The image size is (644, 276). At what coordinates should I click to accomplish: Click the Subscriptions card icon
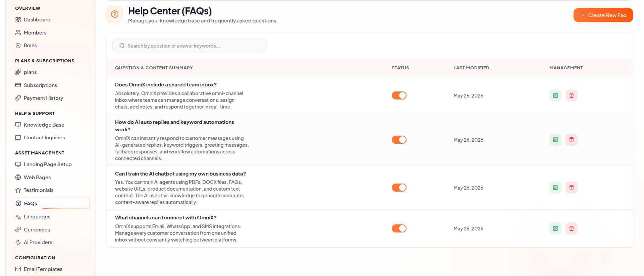pyautogui.click(x=18, y=85)
